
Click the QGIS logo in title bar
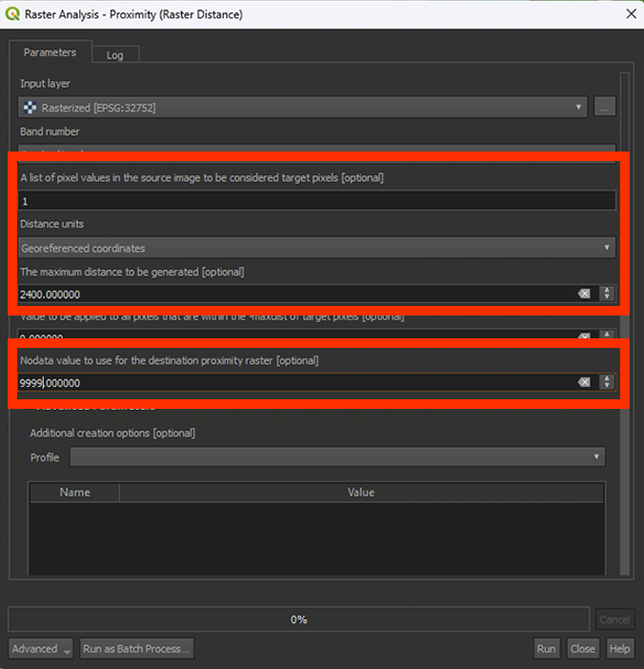[12, 14]
